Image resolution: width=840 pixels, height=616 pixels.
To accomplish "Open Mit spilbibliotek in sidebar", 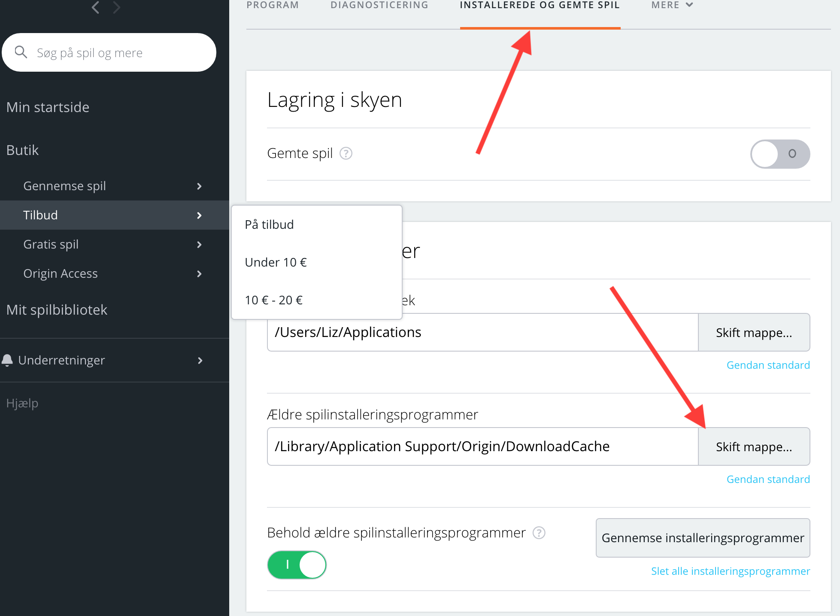I will [x=57, y=310].
